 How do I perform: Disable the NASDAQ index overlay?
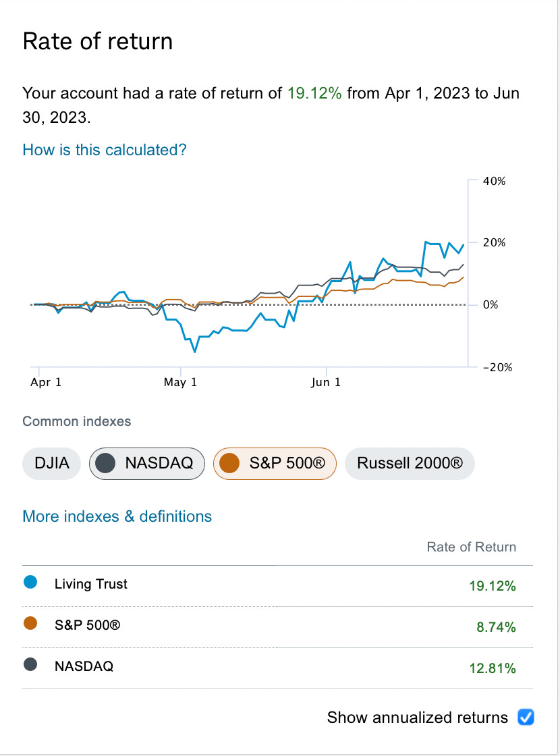146,463
